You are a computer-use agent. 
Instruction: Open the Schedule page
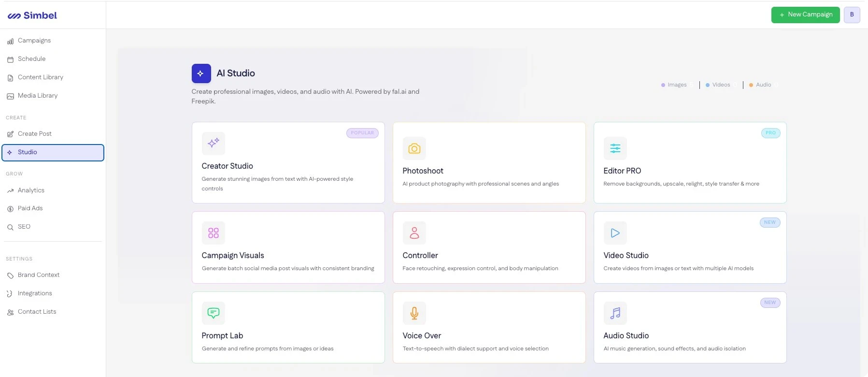pyautogui.click(x=53, y=59)
